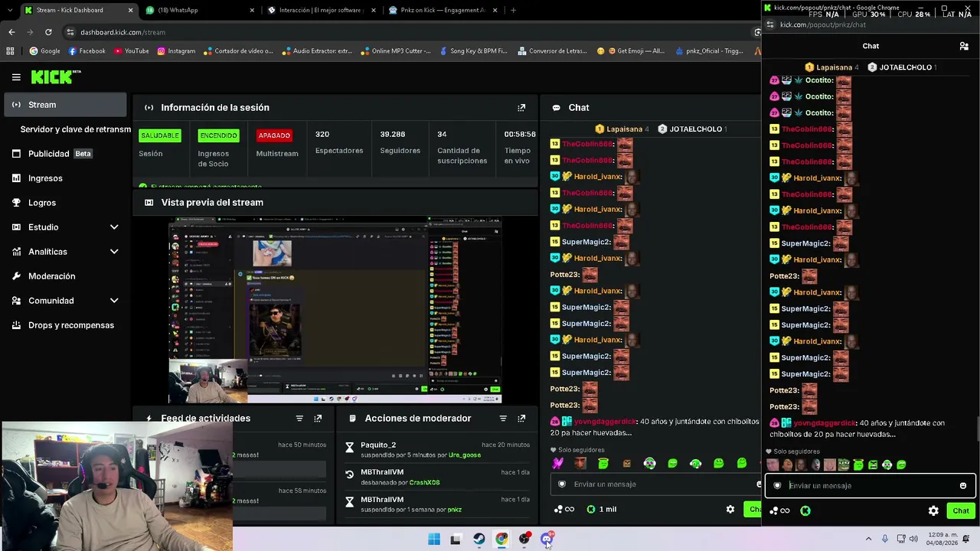Reload the Kick dashboard page
980x551 pixels.
click(x=48, y=32)
